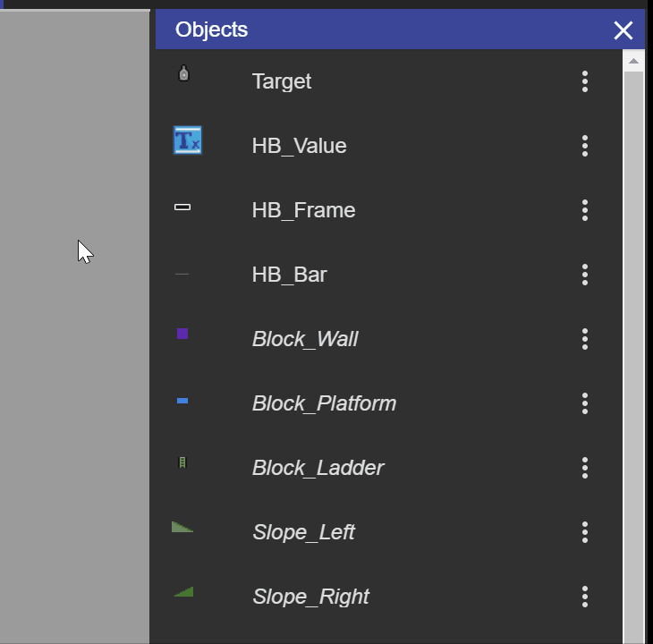Open the three-dot menu for HB_Frame

tap(585, 210)
